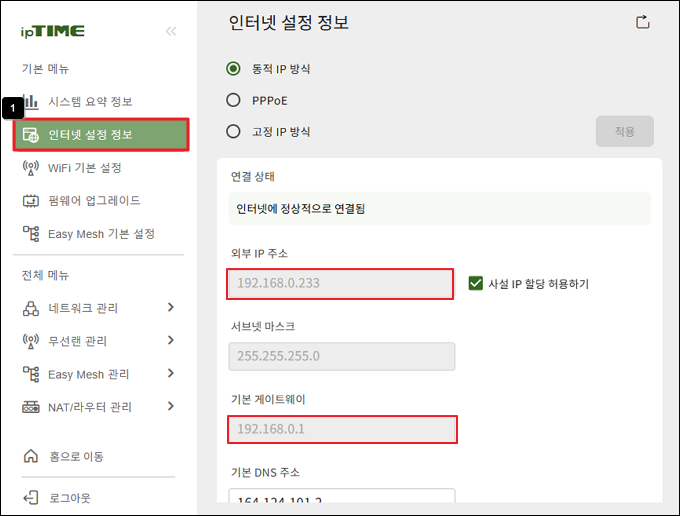This screenshot has height=516, width=680.
Task: Open Easy Mesh 관리 menu item
Action: [98, 374]
